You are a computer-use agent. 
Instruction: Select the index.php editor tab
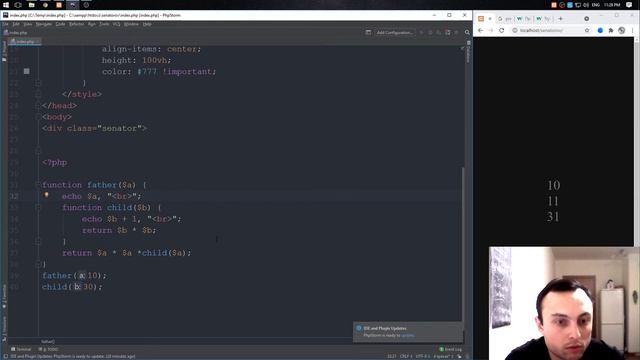tap(24, 42)
